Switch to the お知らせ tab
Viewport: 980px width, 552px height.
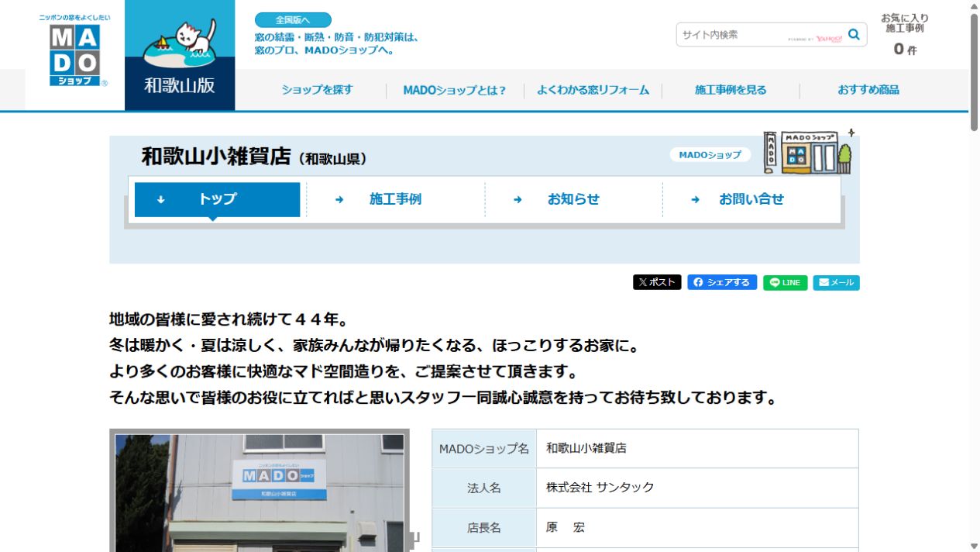click(573, 199)
